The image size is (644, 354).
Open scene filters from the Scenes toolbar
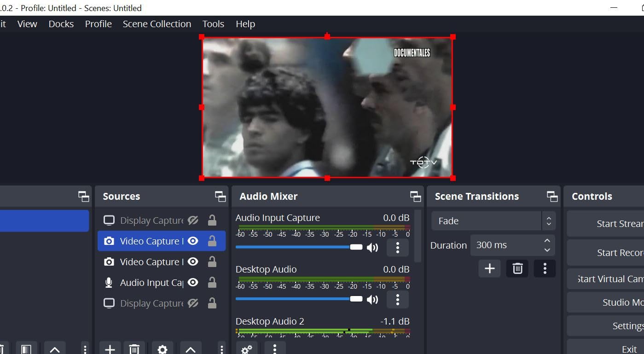[26, 349]
